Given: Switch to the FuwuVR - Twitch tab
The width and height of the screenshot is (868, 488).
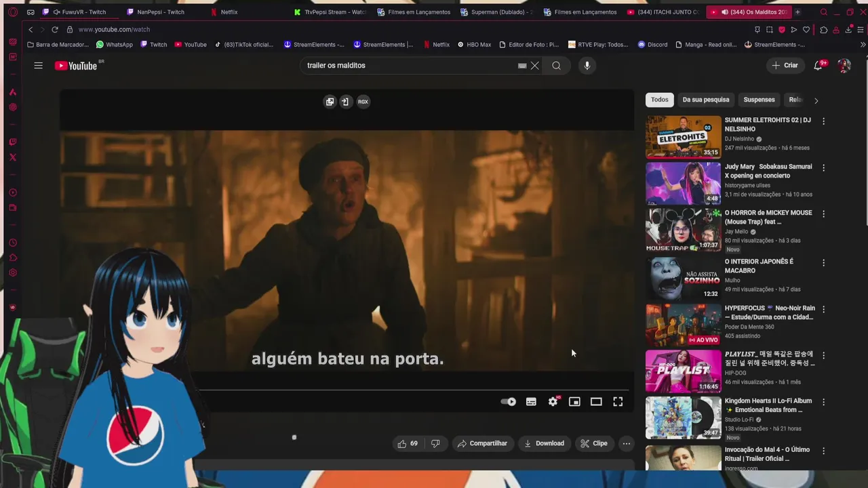Looking at the screenshot, I should [79, 12].
